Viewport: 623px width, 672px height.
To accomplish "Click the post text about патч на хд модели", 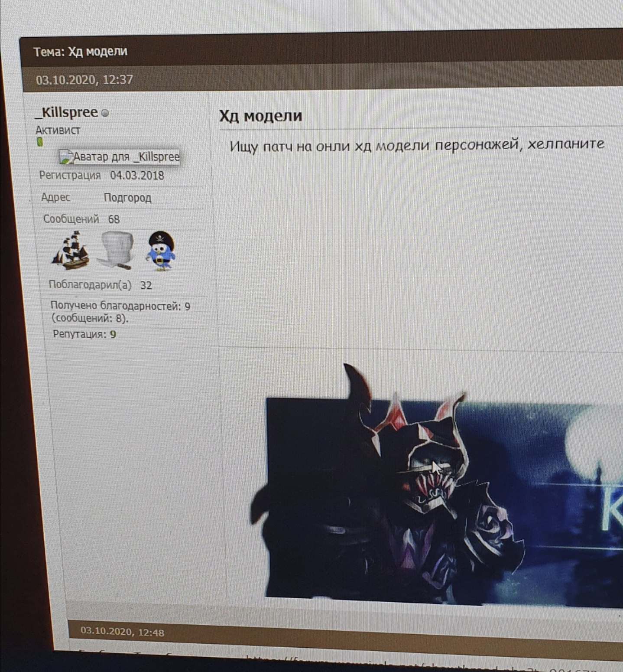I will (417, 145).
